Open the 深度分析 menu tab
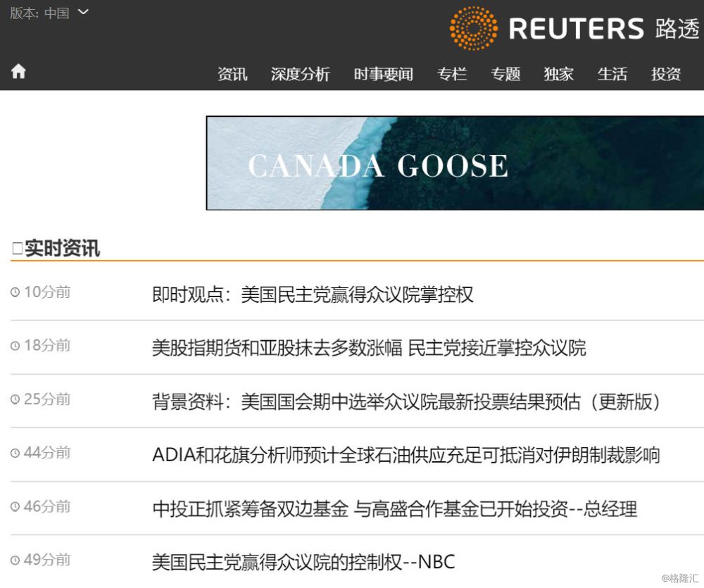Screen dimensions: 704x588 coord(301,74)
